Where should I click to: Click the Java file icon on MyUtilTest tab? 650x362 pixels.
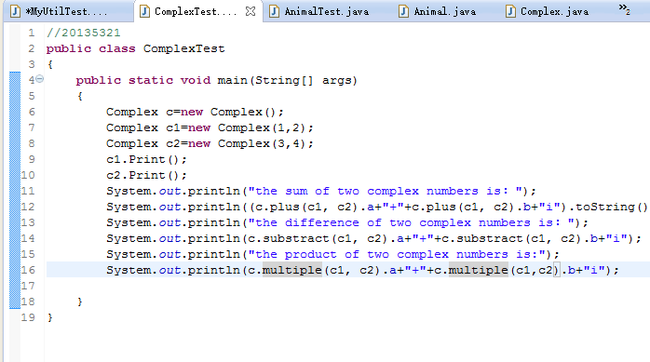[x=15, y=11]
